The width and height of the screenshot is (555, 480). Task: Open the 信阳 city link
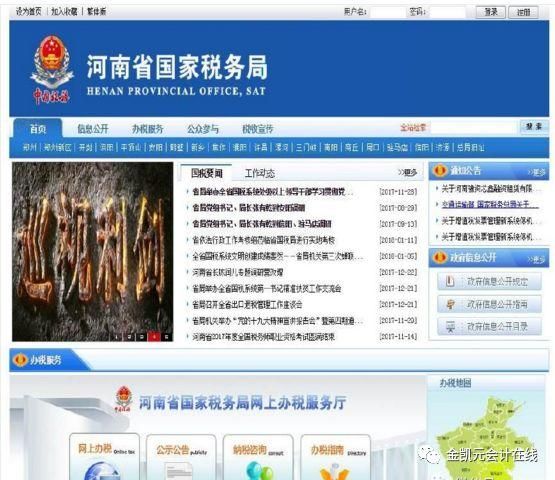pyautogui.click(x=421, y=147)
